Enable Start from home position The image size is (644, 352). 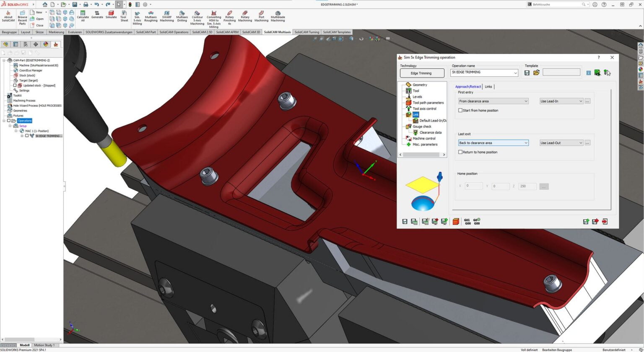coord(460,110)
